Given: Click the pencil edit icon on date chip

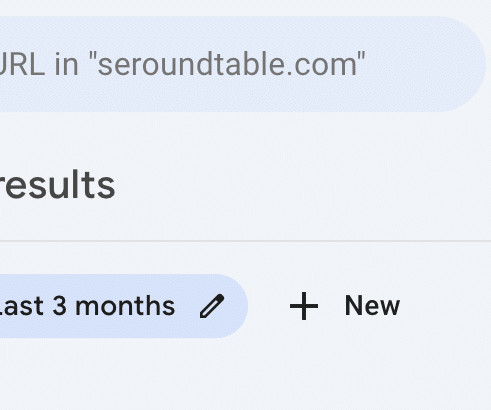Looking at the screenshot, I should (x=212, y=306).
